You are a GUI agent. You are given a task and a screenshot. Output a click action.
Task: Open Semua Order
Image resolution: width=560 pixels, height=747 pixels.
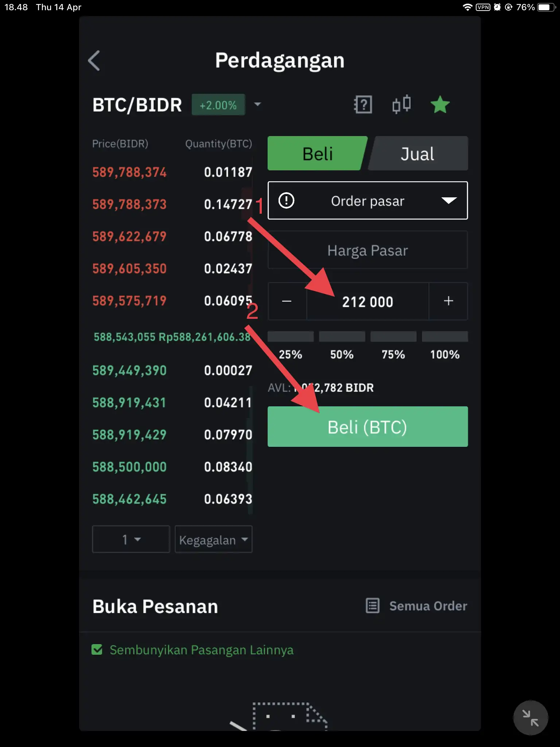pos(428,605)
